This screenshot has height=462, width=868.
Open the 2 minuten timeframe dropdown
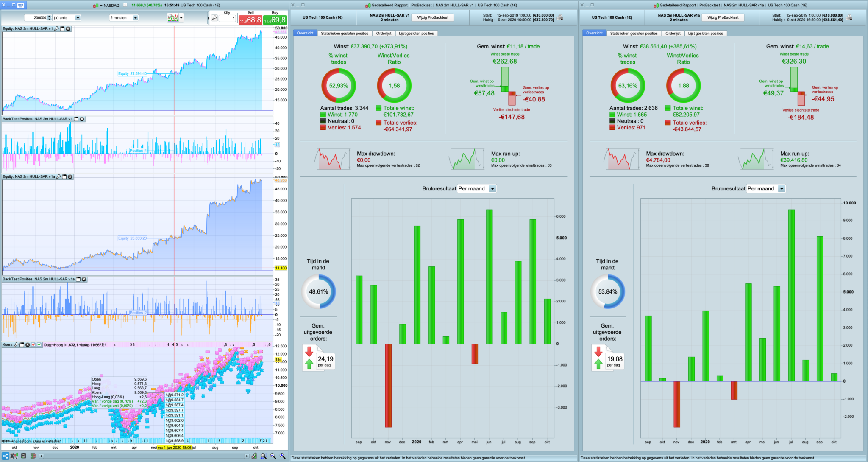point(135,18)
